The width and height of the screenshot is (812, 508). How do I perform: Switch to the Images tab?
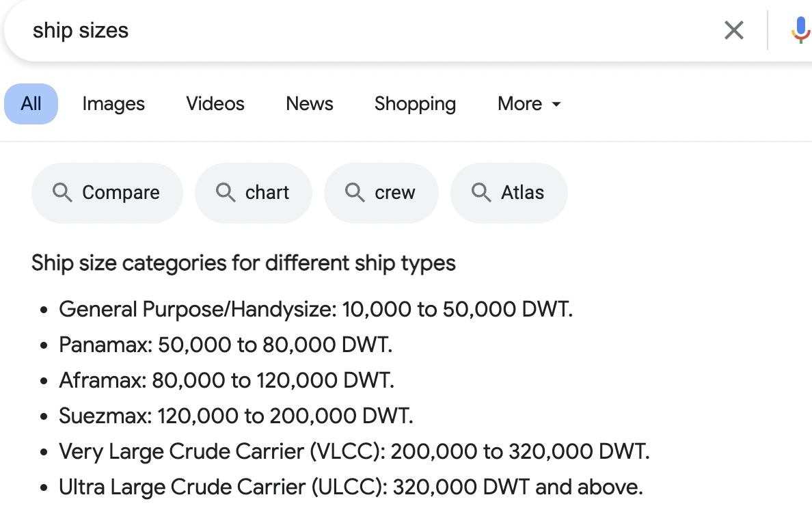pyautogui.click(x=113, y=104)
